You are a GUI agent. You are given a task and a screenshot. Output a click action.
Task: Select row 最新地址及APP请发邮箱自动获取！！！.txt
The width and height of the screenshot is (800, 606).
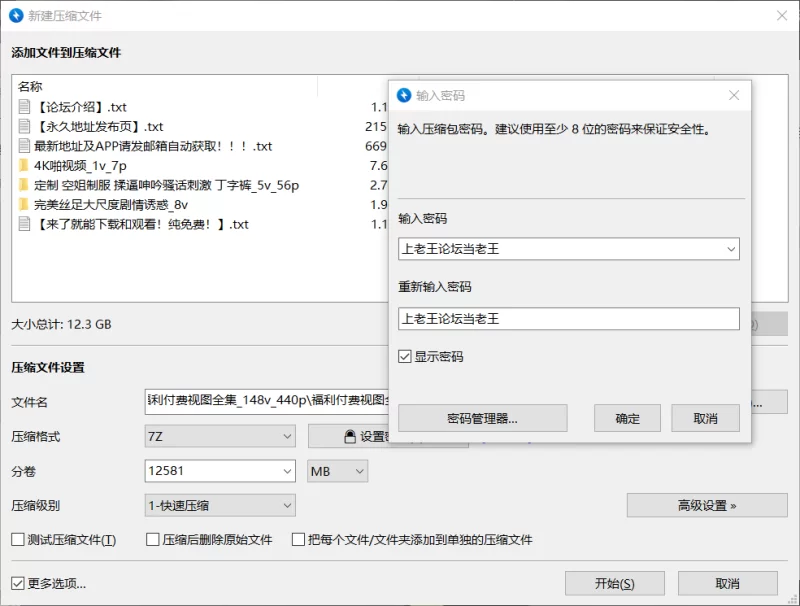[203, 146]
